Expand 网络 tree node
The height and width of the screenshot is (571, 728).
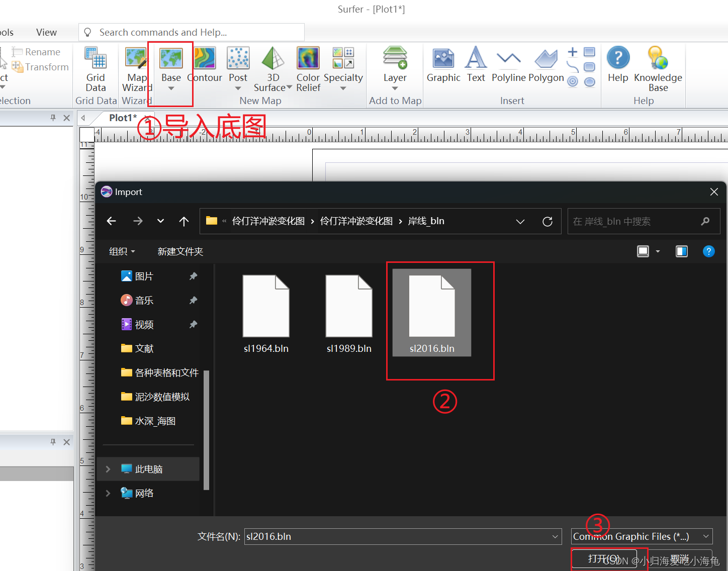click(108, 494)
